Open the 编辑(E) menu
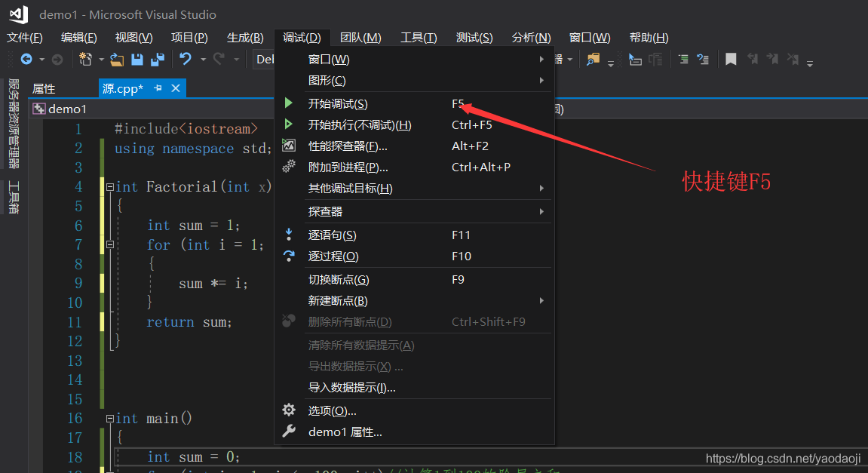The image size is (868, 473). 78,38
